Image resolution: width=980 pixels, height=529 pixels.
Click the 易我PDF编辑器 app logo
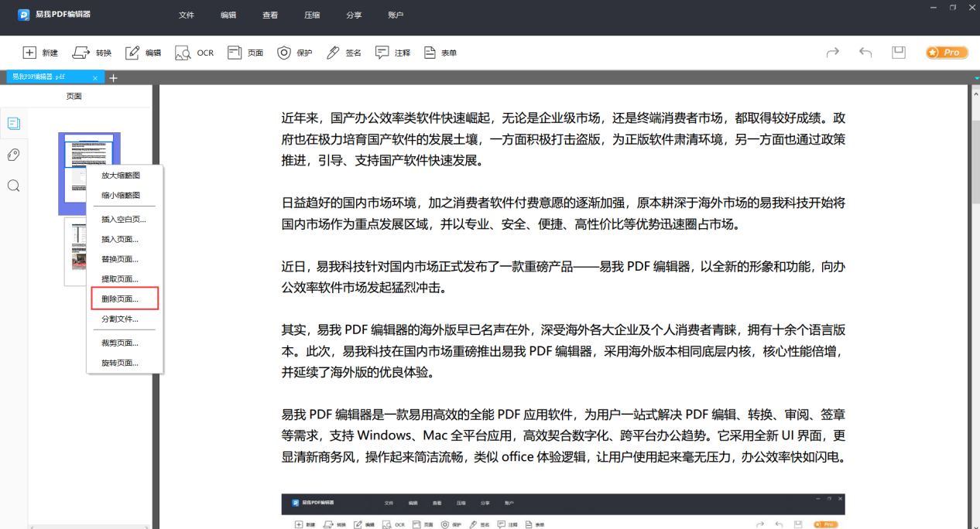tap(24, 15)
